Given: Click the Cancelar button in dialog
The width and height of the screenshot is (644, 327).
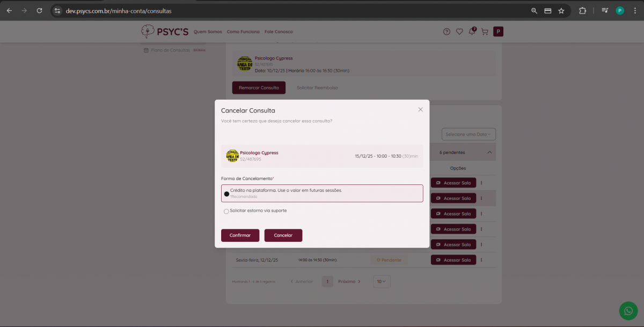Looking at the screenshot, I should [x=283, y=235].
